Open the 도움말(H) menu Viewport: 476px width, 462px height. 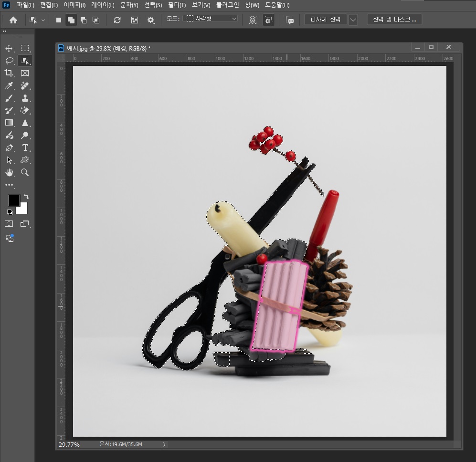click(x=277, y=5)
